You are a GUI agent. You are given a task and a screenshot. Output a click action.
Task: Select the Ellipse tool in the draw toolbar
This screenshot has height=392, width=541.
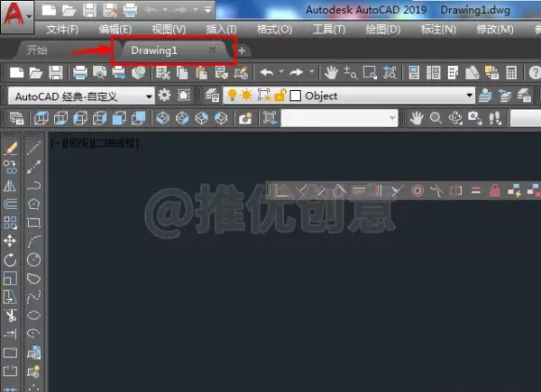33,315
